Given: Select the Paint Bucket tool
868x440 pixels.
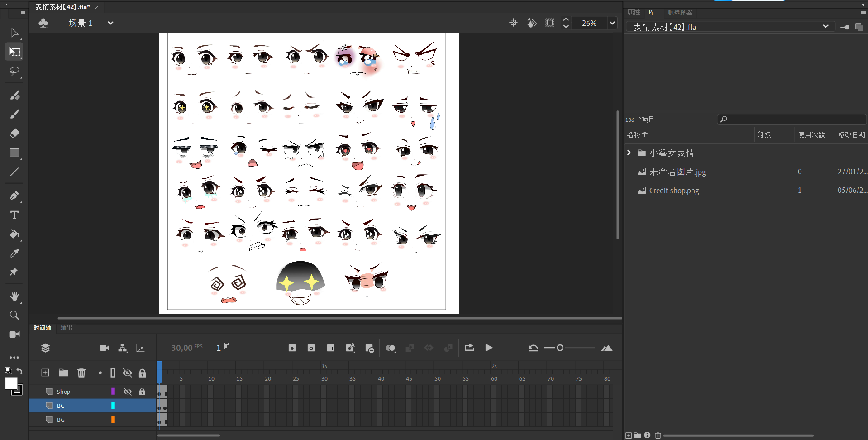Looking at the screenshot, I should pyautogui.click(x=14, y=234).
